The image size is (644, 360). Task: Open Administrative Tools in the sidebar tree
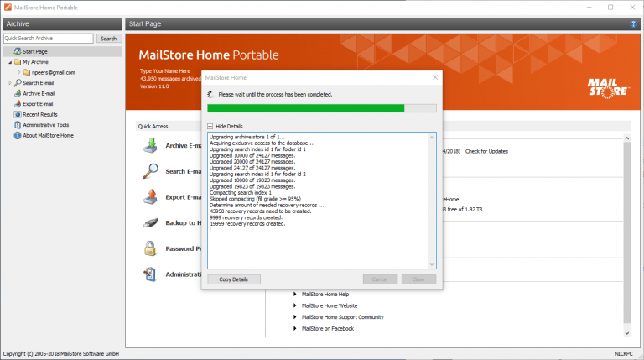click(46, 125)
